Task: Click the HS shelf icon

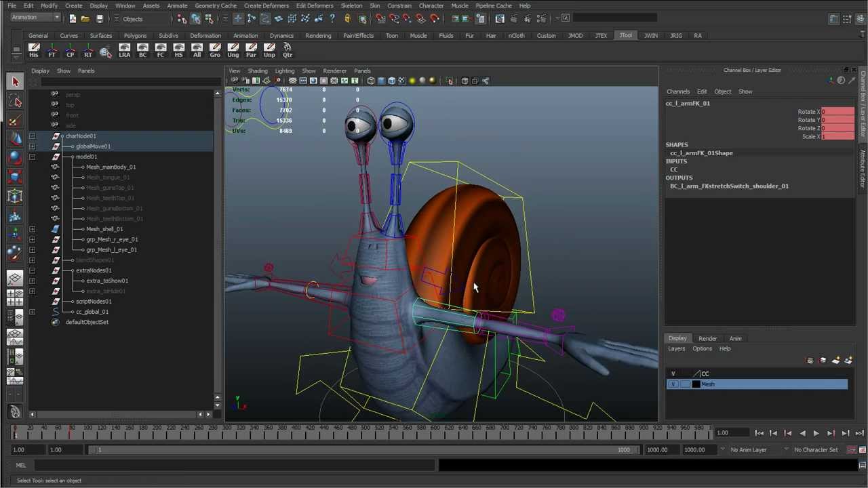Action: [x=178, y=50]
